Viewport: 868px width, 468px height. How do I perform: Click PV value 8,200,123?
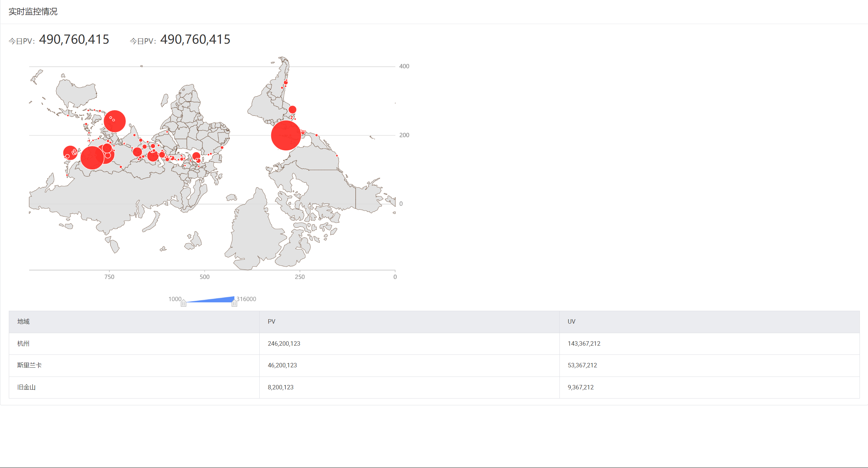pos(281,387)
